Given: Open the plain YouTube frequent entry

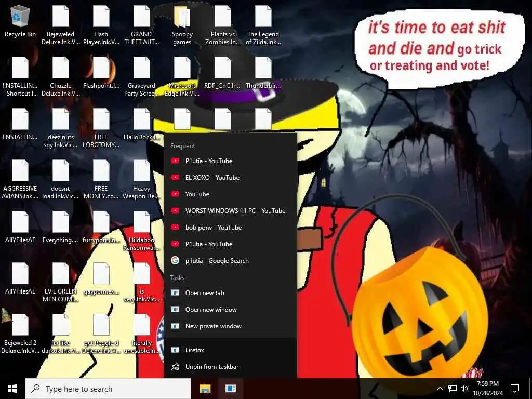Looking at the screenshot, I should pyautogui.click(x=230, y=194).
